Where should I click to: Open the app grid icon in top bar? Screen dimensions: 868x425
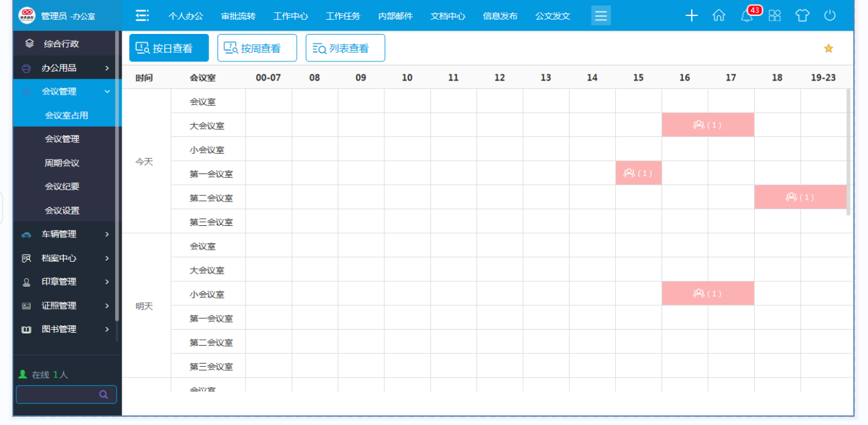pos(775,16)
